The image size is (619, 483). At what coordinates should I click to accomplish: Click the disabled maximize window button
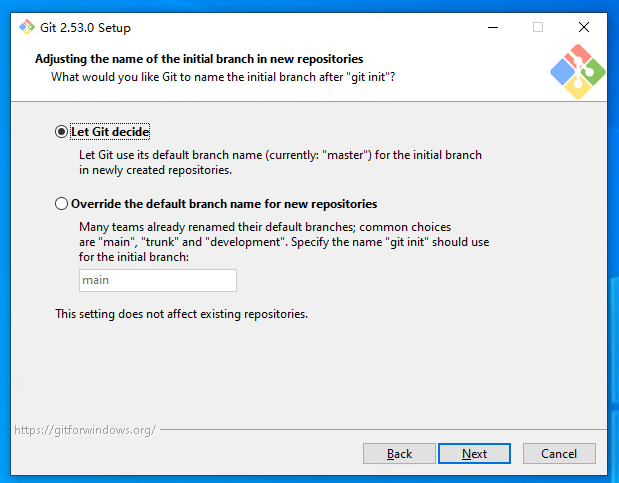(538, 28)
